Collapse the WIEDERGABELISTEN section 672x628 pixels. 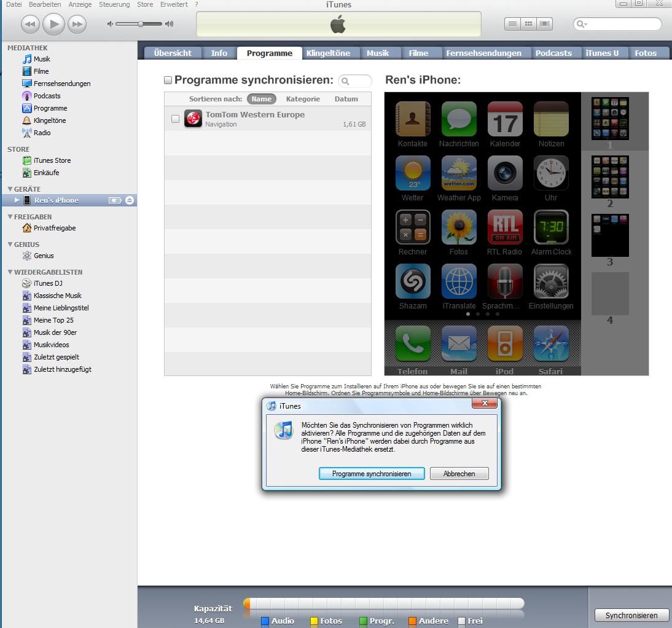(10, 272)
